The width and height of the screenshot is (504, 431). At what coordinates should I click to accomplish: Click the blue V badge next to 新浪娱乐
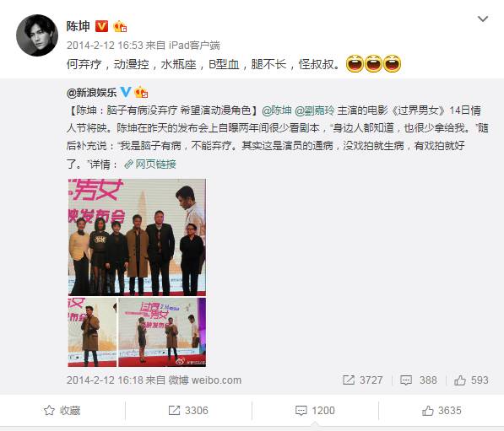pos(125,92)
